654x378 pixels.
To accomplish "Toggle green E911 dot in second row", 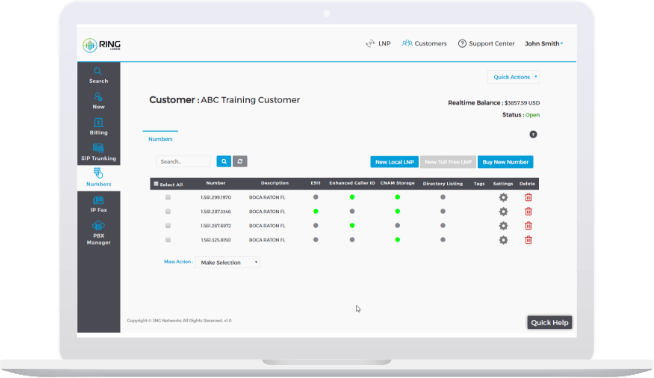I will pyautogui.click(x=316, y=212).
